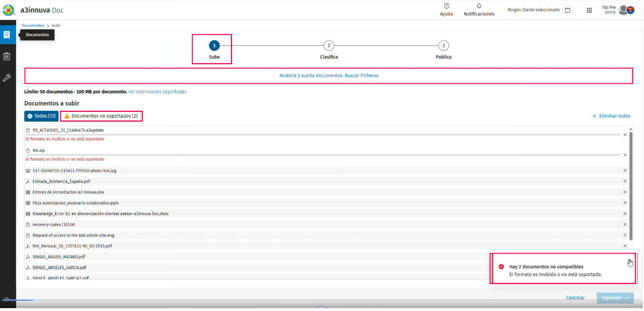This screenshot has width=644, height=311.
Task: Expand the sidebar with the double-arrow icon
Action: pos(6,299)
